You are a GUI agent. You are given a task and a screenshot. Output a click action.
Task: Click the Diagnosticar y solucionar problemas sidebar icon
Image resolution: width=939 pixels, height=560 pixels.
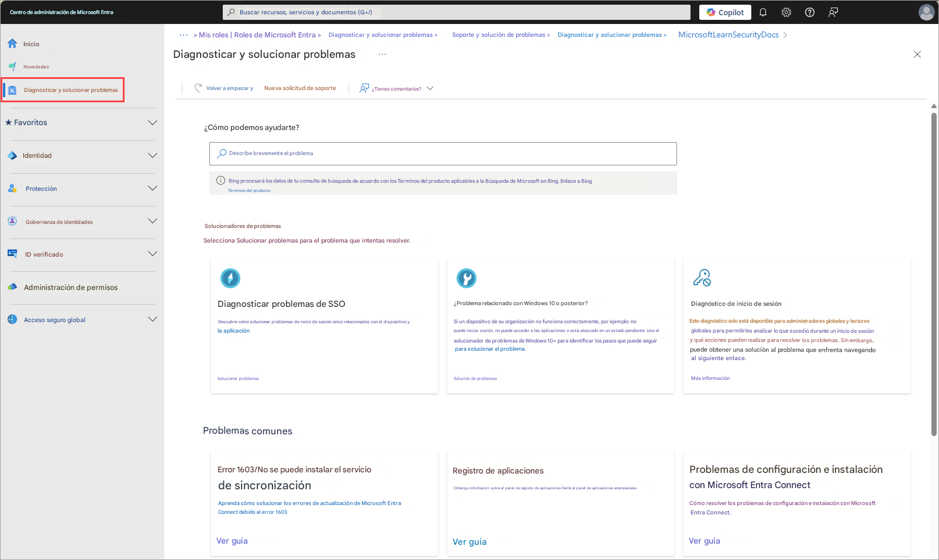click(x=12, y=90)
